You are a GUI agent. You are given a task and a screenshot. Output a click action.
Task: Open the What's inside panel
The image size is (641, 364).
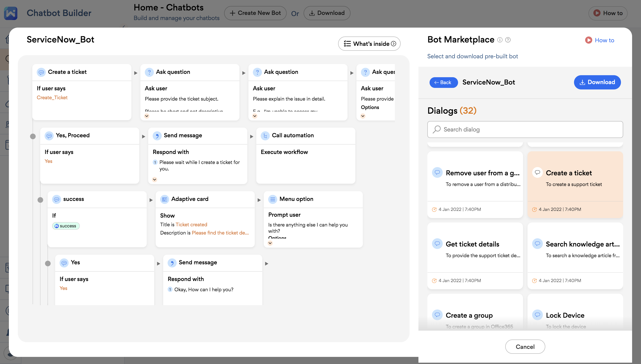(x=369, y=44)
